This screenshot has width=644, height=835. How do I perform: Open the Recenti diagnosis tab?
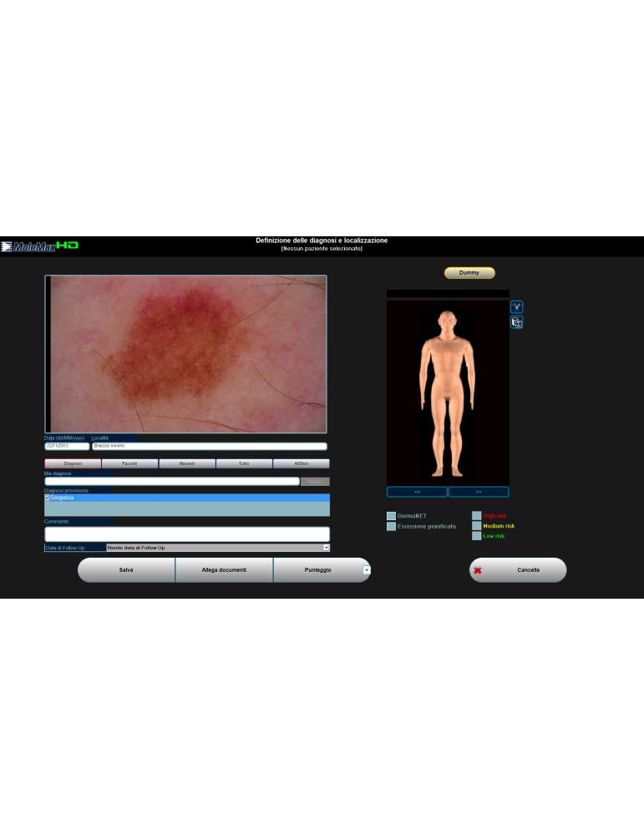click(x=187, y=463)
